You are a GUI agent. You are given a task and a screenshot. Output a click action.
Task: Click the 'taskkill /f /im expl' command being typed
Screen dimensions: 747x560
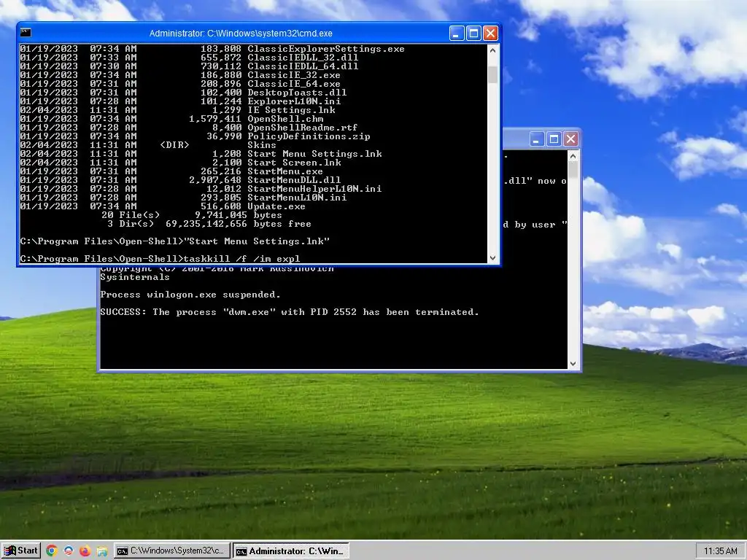[241, 259]
